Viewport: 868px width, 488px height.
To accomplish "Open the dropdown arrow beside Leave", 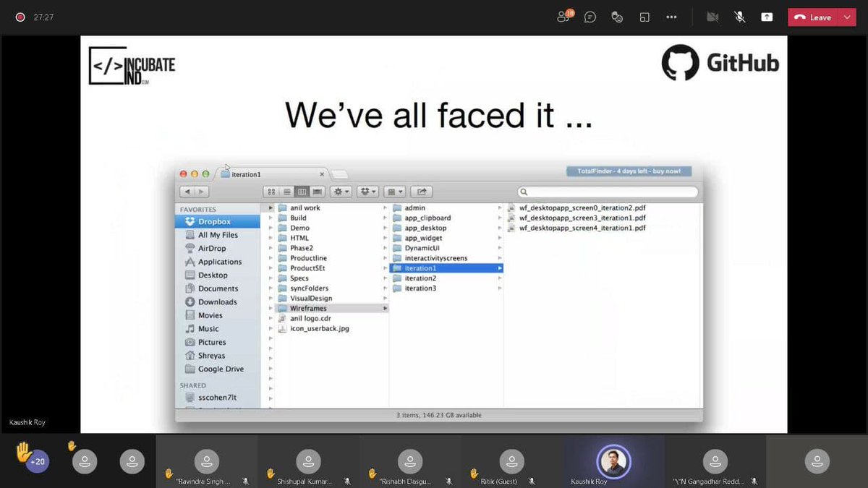I will point(847,17).
